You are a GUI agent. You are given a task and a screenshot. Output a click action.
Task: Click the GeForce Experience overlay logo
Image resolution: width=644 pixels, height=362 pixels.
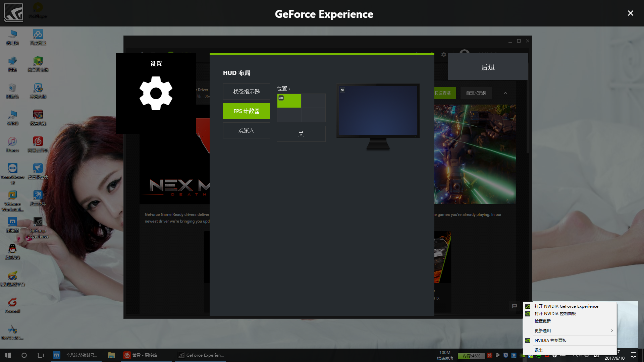point(13,13)
